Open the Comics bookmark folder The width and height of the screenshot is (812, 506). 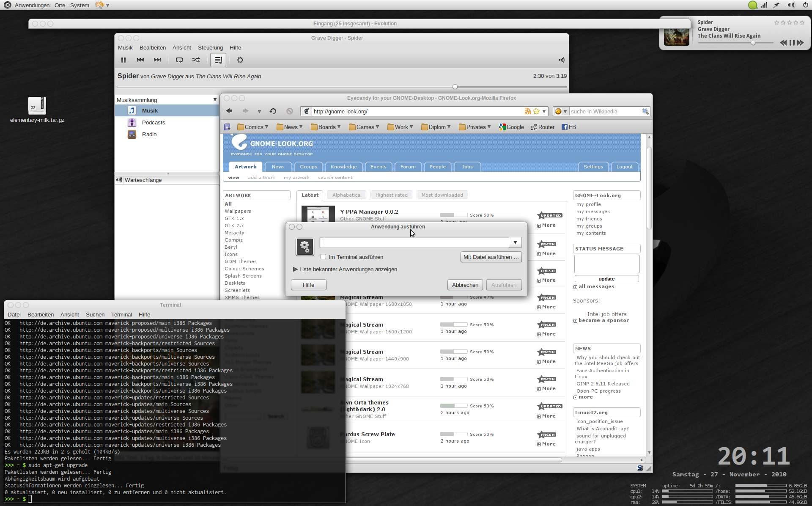coord(253,127)
